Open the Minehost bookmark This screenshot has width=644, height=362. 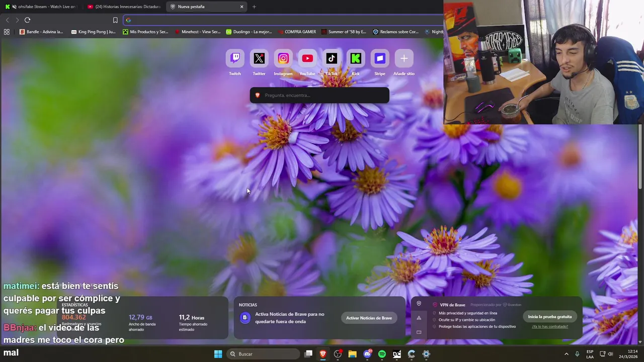(x=198, y=32)
